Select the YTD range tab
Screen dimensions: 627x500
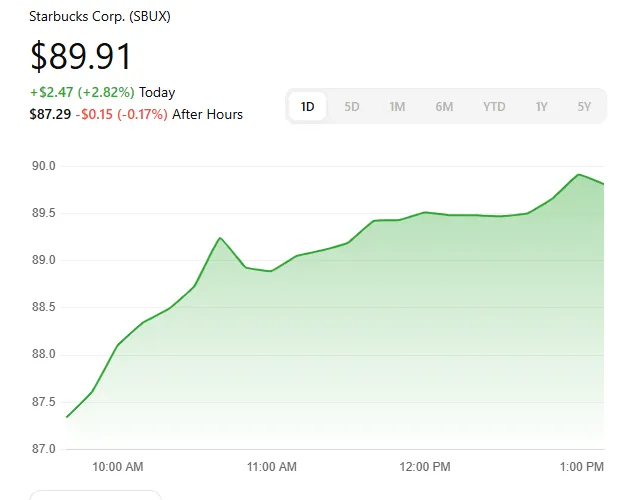494,106
